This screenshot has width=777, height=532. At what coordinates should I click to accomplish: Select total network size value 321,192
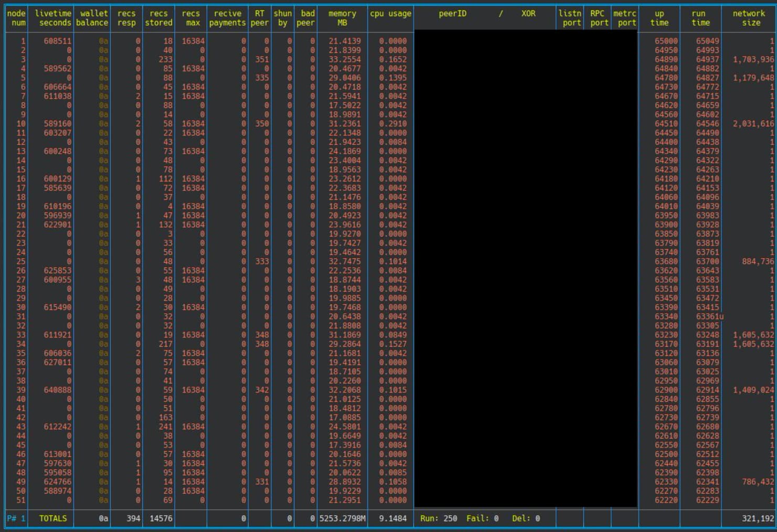coord(758,518)
